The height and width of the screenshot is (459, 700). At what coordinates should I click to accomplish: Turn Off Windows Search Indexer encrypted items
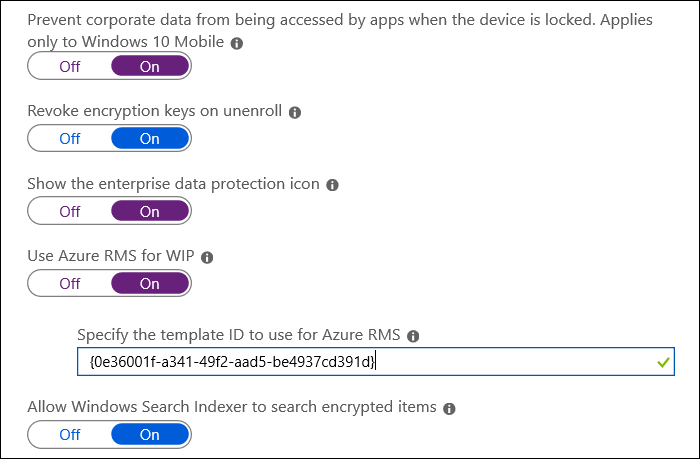(70, 435)
